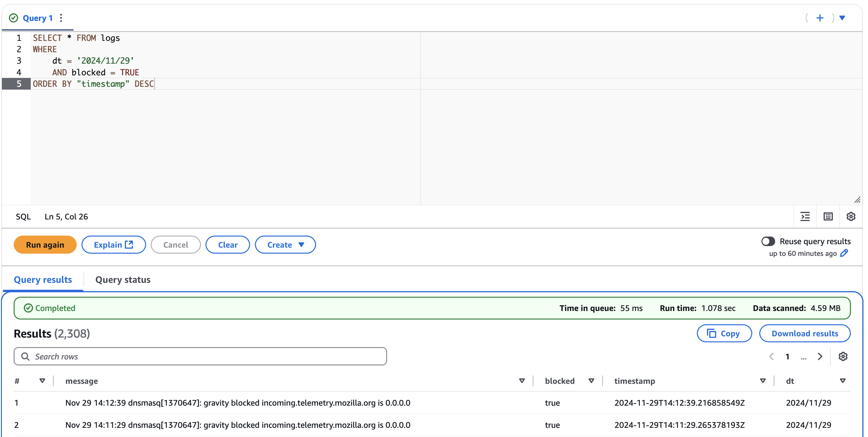Click the format SQL indent icon
868x437 pixels.
[806, 216]
